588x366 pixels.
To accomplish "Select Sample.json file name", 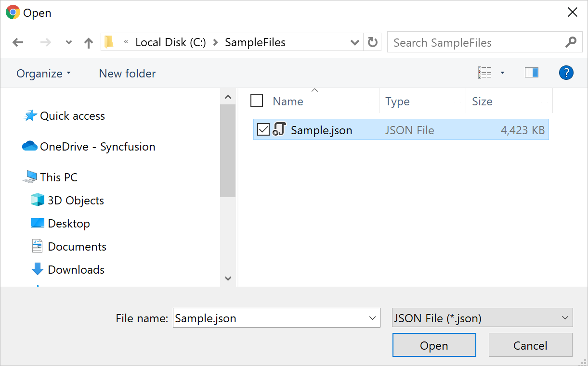I will [x=321, y=130].
